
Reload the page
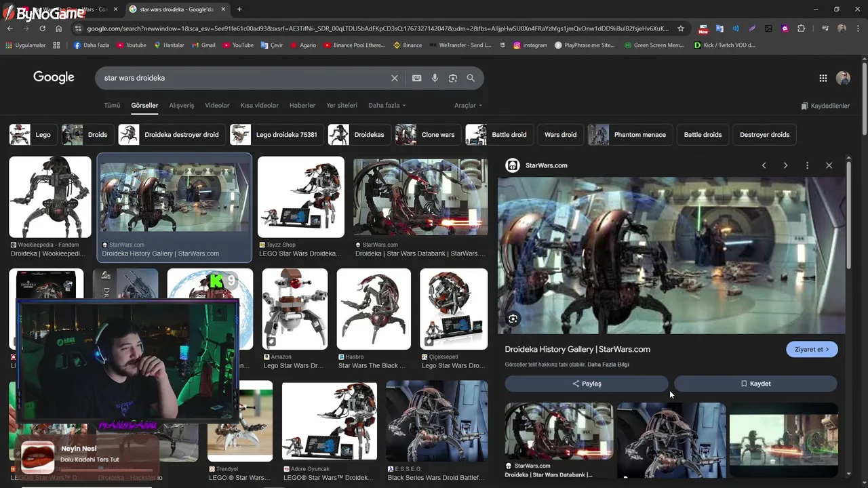[42, 28]
